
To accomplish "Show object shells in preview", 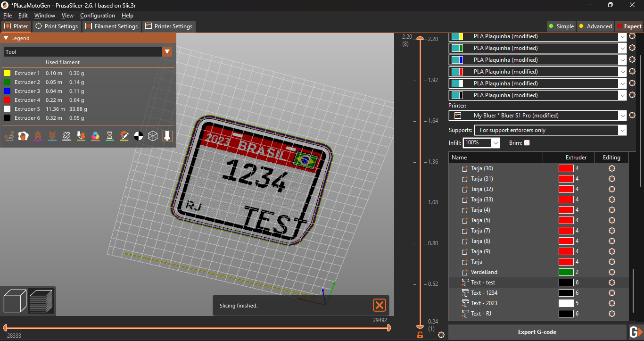I will coord(153,136).
